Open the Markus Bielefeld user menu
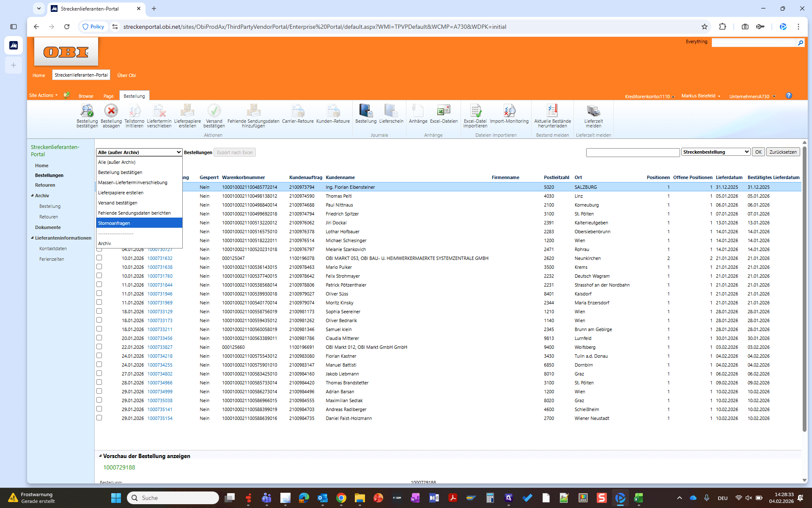Viewport: 812px width, 508px height. [701, 96]
